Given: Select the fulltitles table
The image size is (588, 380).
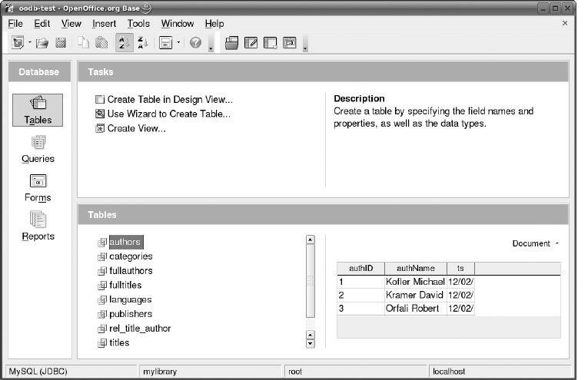Looking at the screenshot, I should pos(125,286).
